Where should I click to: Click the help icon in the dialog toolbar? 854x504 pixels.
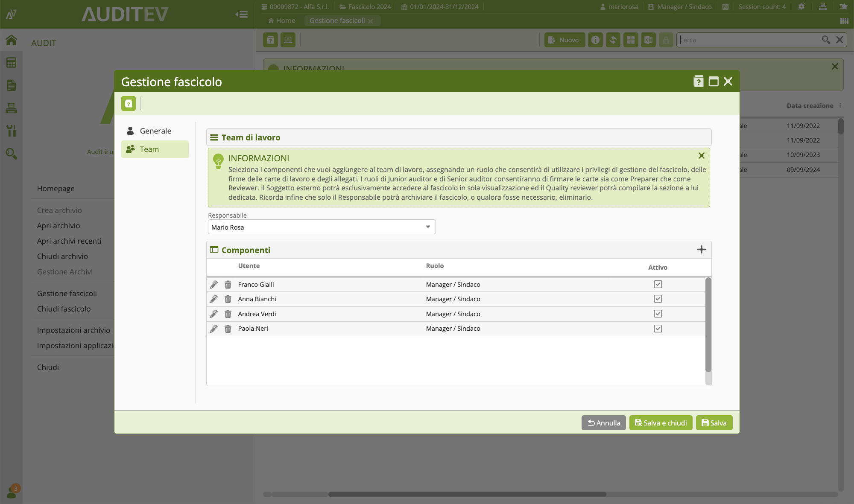point(129,104)
